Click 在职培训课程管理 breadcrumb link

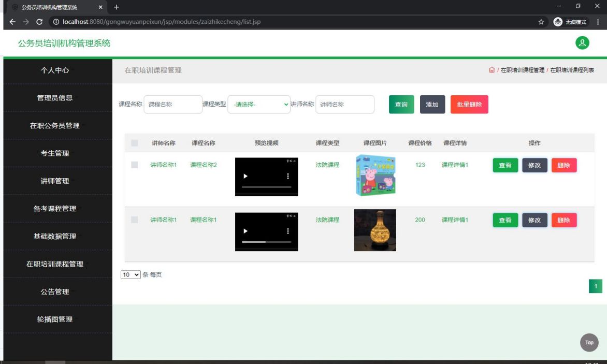523,70
